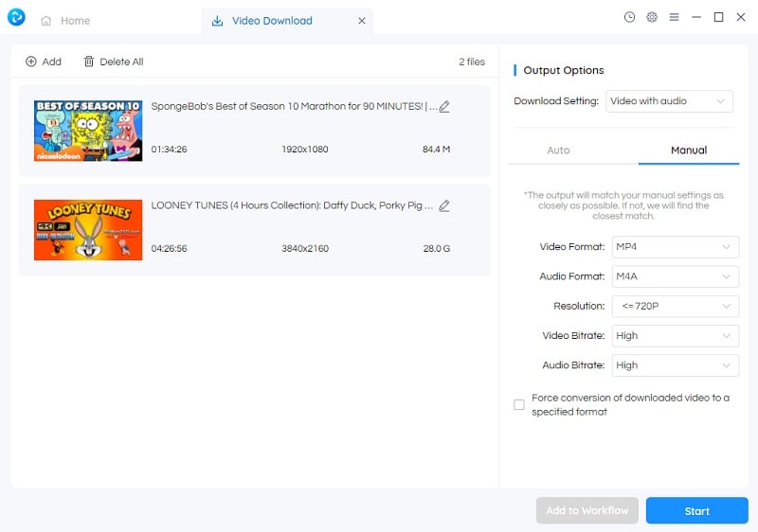Click the 2 files counter

(472, 62)
